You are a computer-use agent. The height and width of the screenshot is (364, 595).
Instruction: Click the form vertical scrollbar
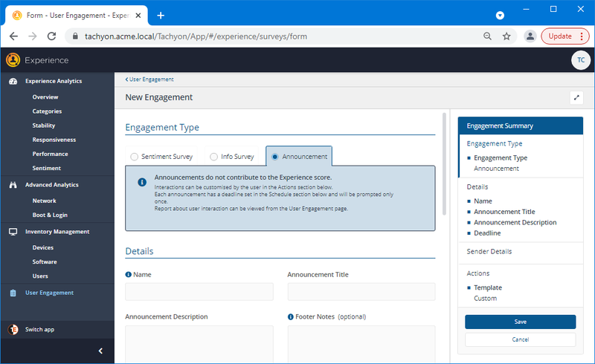pos(444,163)
